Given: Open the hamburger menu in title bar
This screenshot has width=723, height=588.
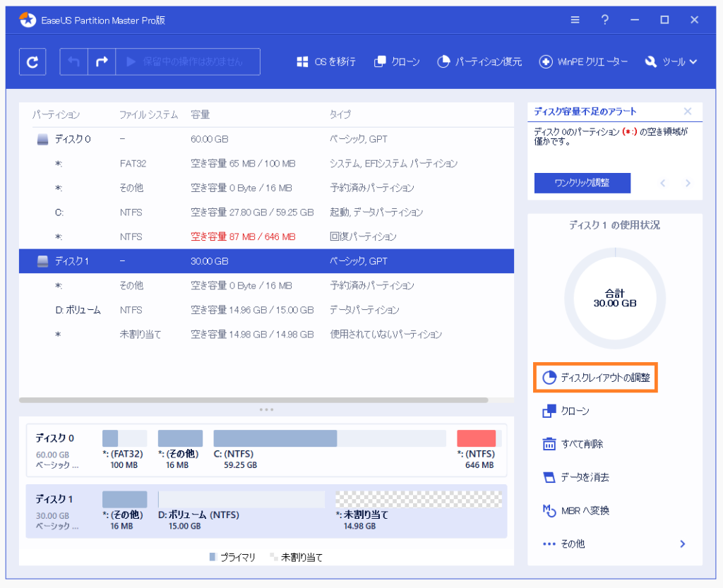Looking at the screenshot, I should click(575, 20).
